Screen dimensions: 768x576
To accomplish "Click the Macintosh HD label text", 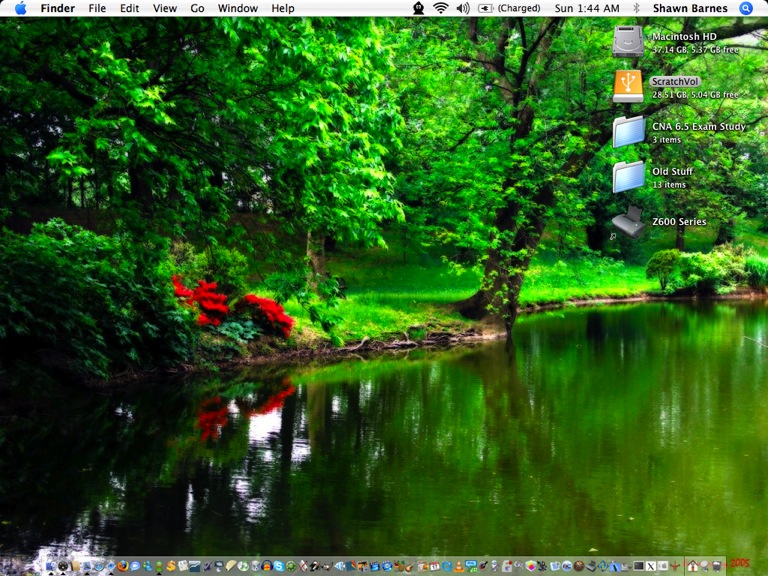I will [x=684, y=36].
